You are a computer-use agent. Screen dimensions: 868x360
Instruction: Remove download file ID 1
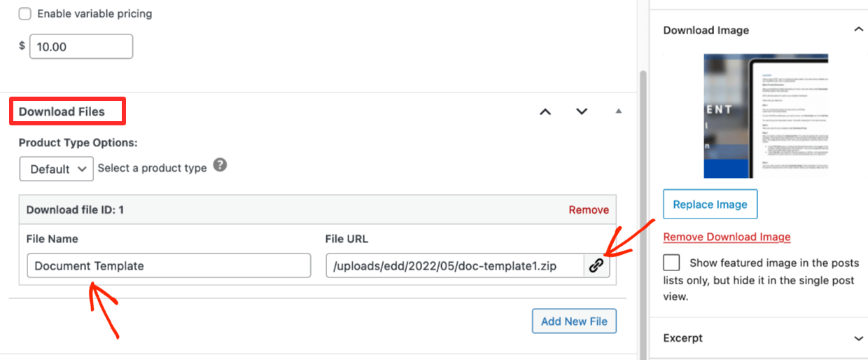click(x=589, y=209)
